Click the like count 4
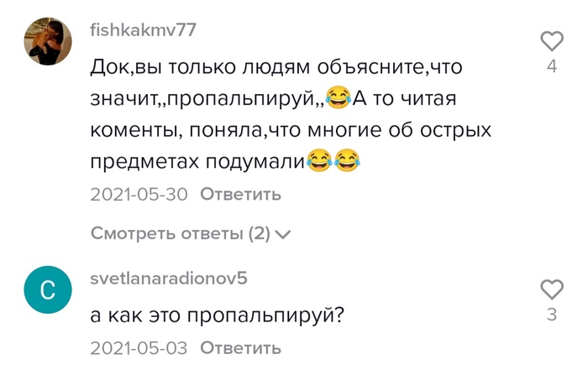Screen dimensions: 588x375 551,66
